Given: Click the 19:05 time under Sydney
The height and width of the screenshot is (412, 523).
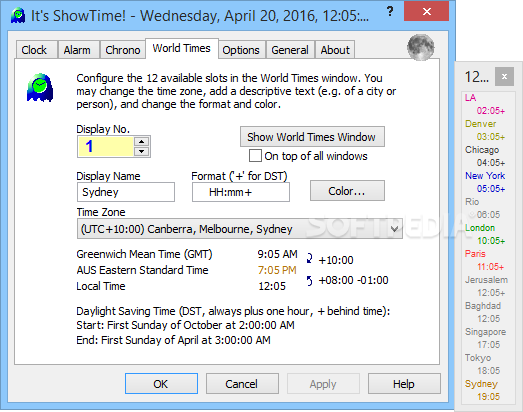Looking at the screenshot, I should (489, 397).
